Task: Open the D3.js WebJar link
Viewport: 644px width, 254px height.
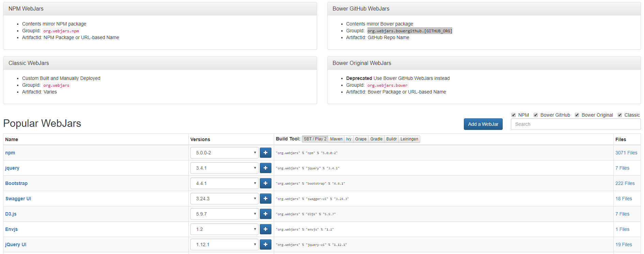Action: click(x=11, y=214)
